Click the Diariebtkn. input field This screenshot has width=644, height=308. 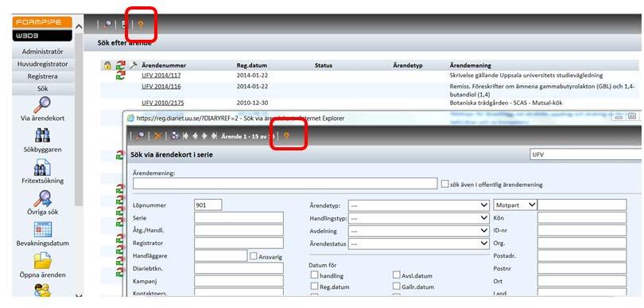[239, 268]
